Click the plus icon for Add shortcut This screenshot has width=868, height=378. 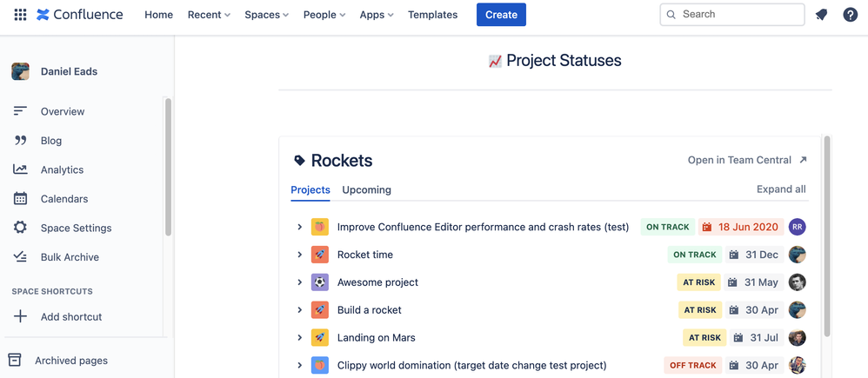[21, 316]
